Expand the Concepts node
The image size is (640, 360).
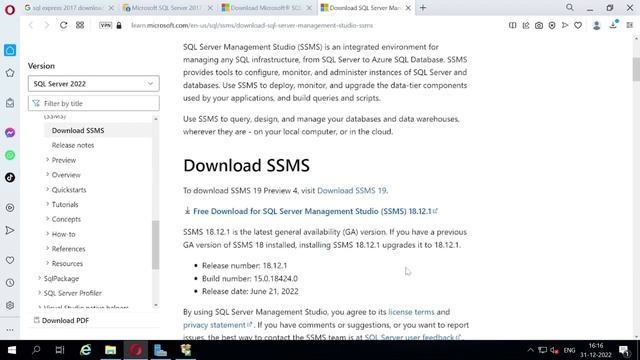pyautogui.click(x=47, y=219)
